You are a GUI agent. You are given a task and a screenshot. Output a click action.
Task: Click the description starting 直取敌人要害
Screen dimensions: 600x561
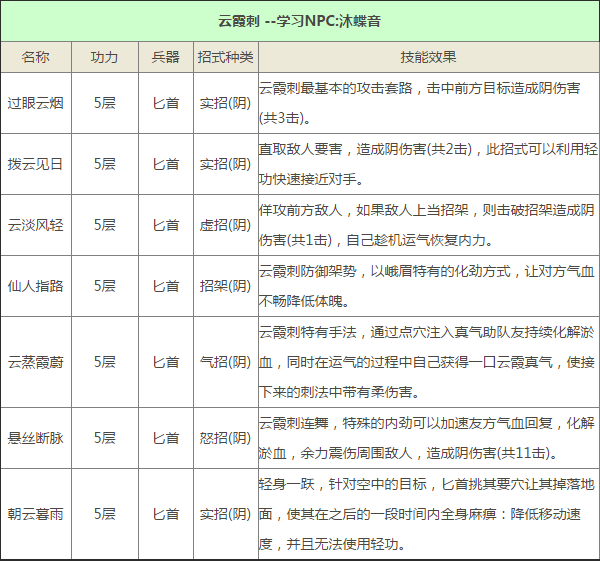pyautogui.click(x=428, y=164)
